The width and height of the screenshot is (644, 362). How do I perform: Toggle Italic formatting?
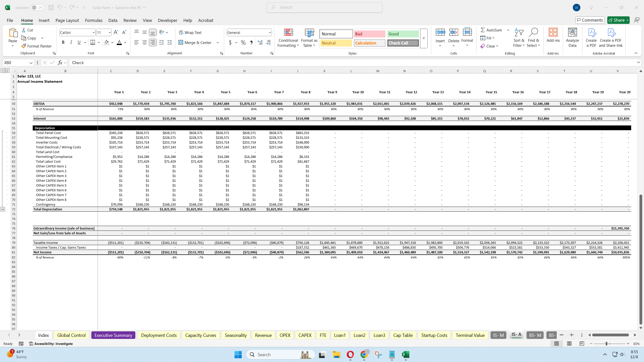tap(71, 42)
